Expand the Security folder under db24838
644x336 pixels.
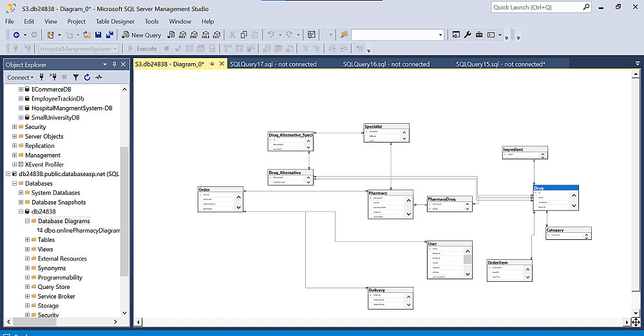point(28,315)
